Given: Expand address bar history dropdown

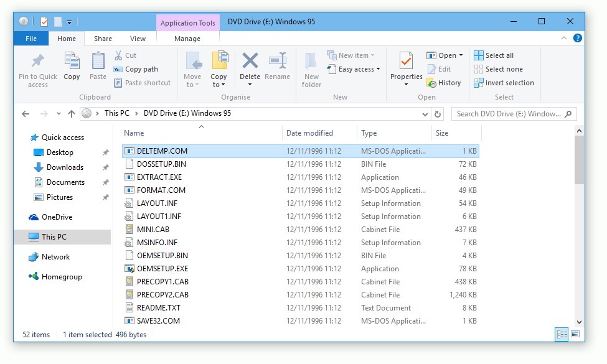Looking at the screenshot, I should (x=425, y=114).
